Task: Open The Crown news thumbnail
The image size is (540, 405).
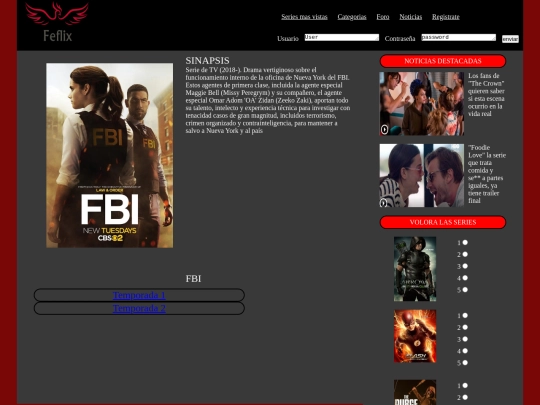Action: (x=422, y=104)
